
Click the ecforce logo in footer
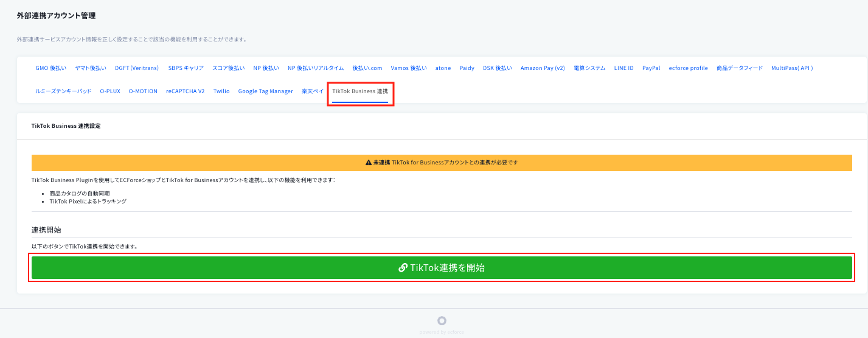(x=442, y=321)
